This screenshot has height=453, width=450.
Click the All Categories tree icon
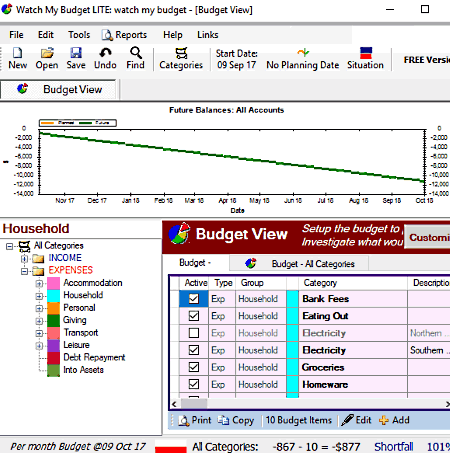point(24,246)
